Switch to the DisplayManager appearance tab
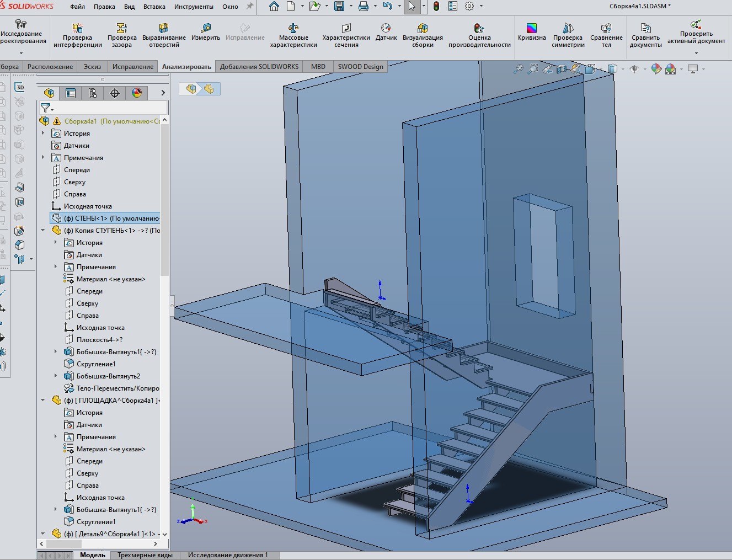The height and width of the screenshot is (560, 732). click(x=137, y=93)
